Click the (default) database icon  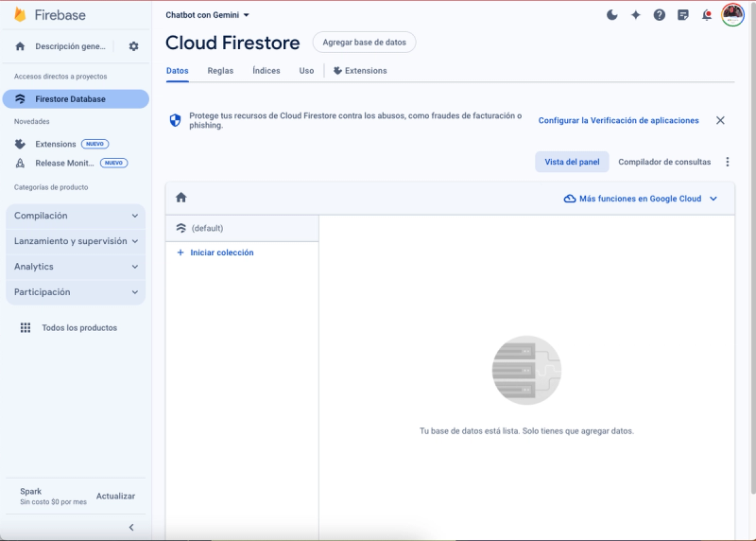(x=180, y=228)
